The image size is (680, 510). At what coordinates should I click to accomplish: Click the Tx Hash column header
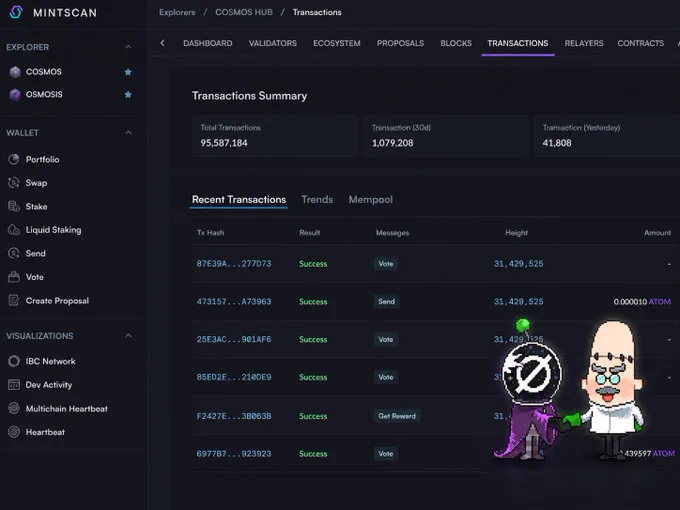point(210,233)
